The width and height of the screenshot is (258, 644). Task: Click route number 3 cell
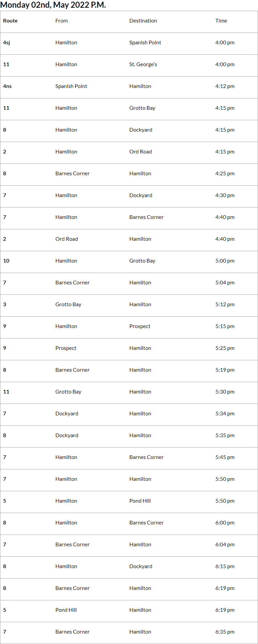point(5,305)
